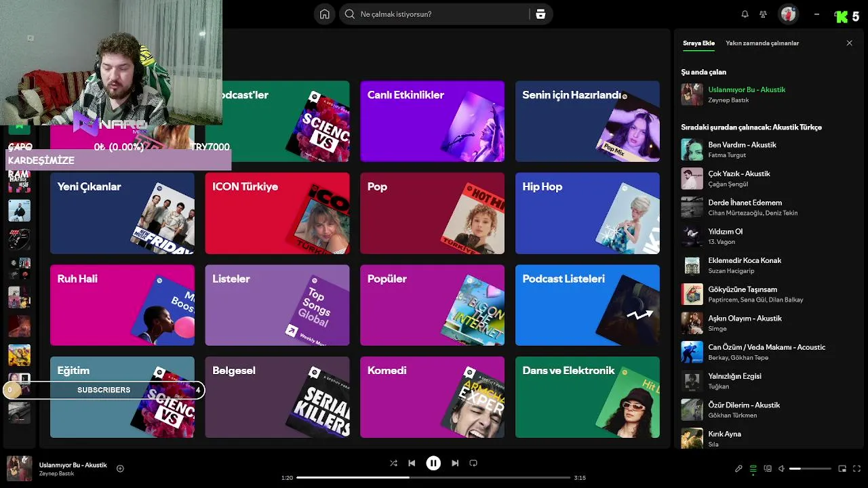The image size is (868, 488).
Task: Skip to previous track
Action: [x=412, y=464]
